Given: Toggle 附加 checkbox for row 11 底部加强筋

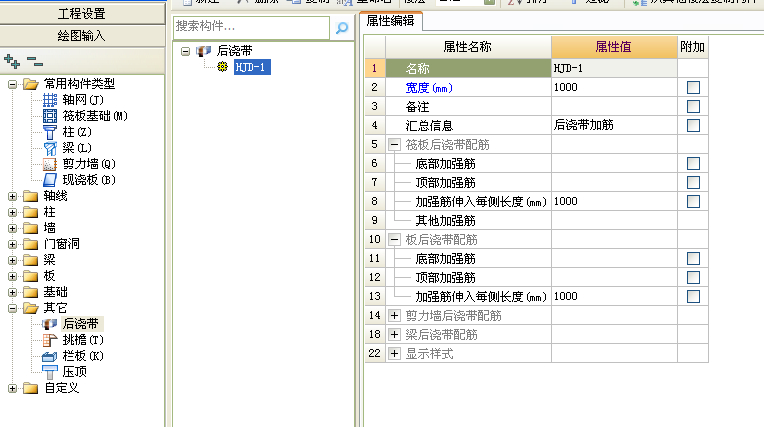Looking at the screenshot, I should pyautogui.click(x=693, y=258).
